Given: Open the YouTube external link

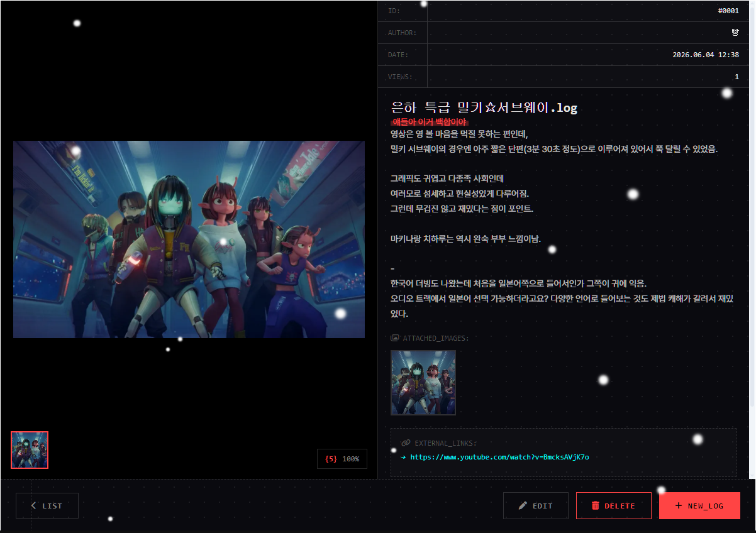Looking at the screenshot, I should [x=499, y=457].
